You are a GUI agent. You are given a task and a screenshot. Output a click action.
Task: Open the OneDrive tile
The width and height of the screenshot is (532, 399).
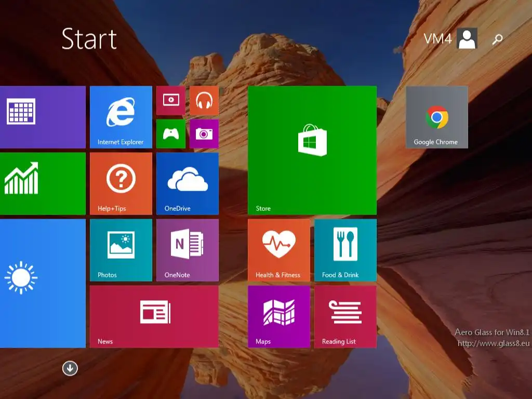[187, 183]
